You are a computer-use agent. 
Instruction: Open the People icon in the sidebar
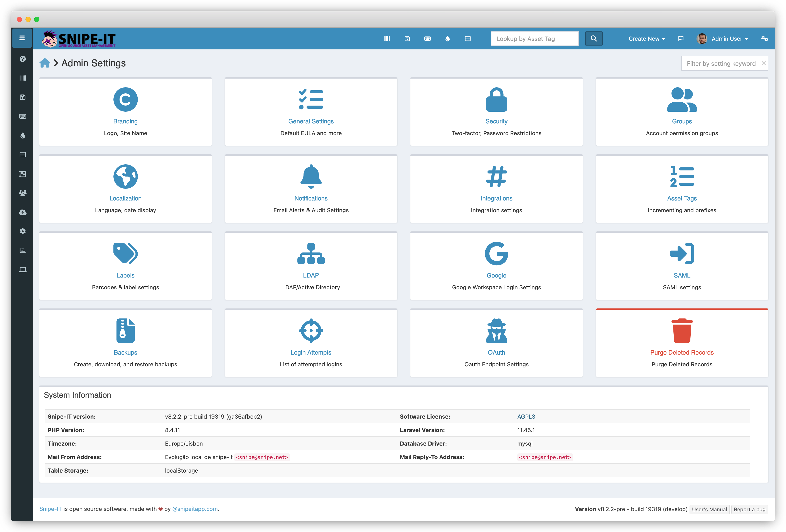(x=23, y=193)
